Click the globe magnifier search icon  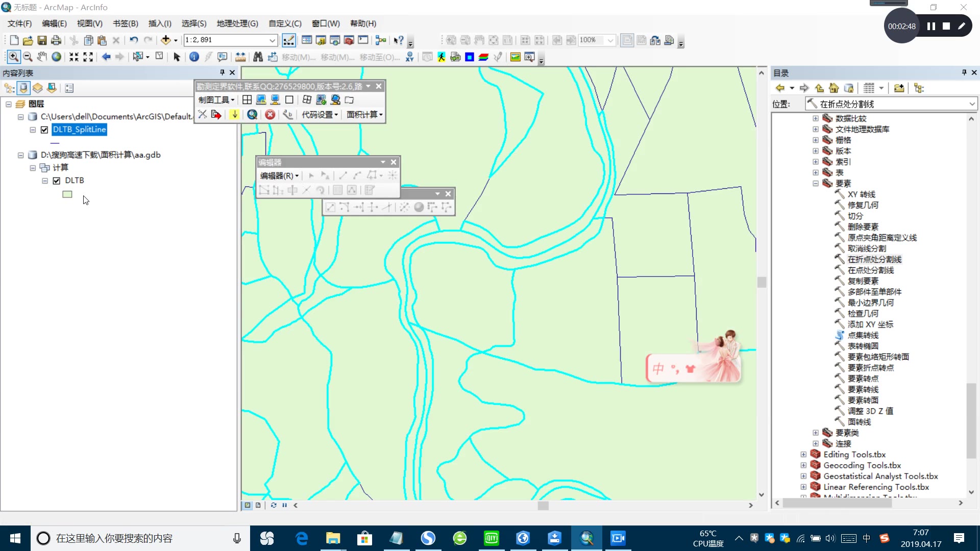point(252,114)
